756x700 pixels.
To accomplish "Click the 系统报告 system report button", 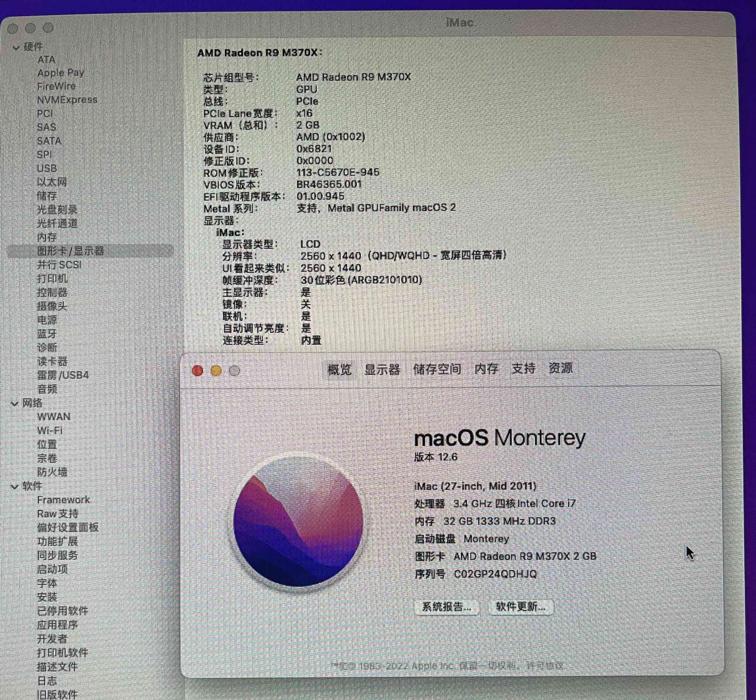I will 446,607.
